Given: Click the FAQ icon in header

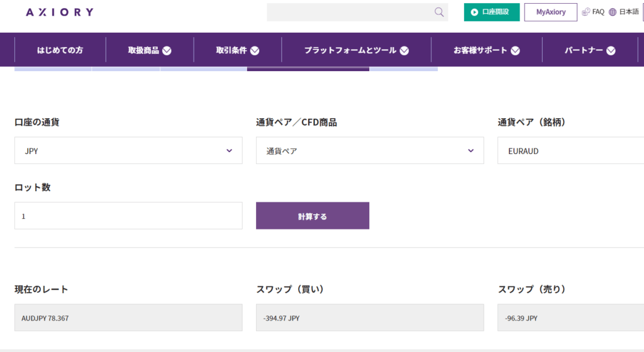Looking at the screenshot, I should coord(586,12).
